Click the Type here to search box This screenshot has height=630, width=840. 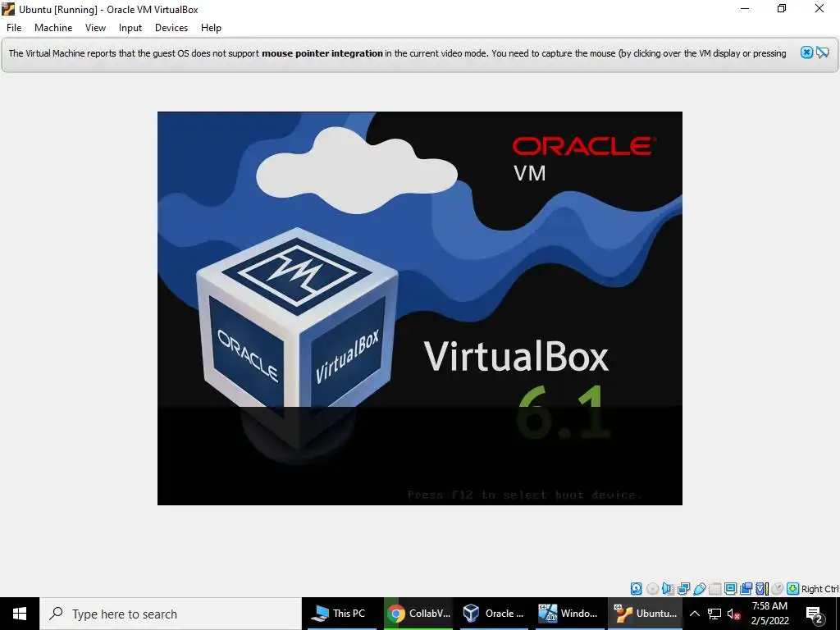[171, 614]
